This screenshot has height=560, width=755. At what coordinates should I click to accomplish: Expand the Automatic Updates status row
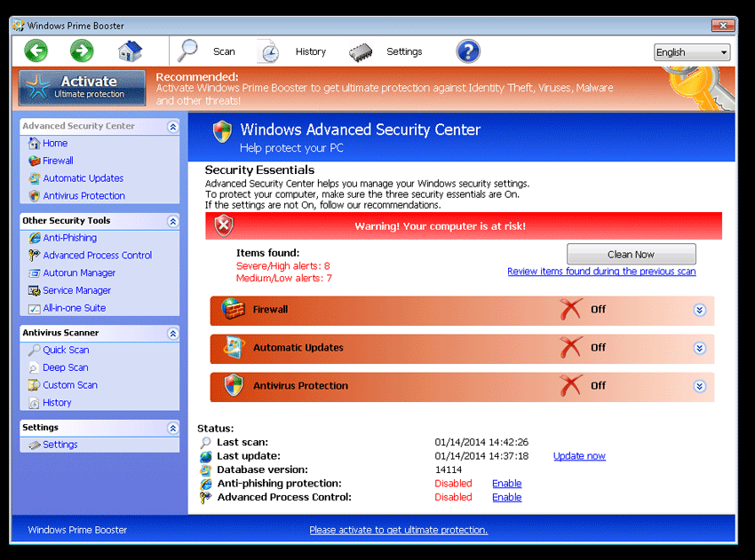tap(699, 348)
